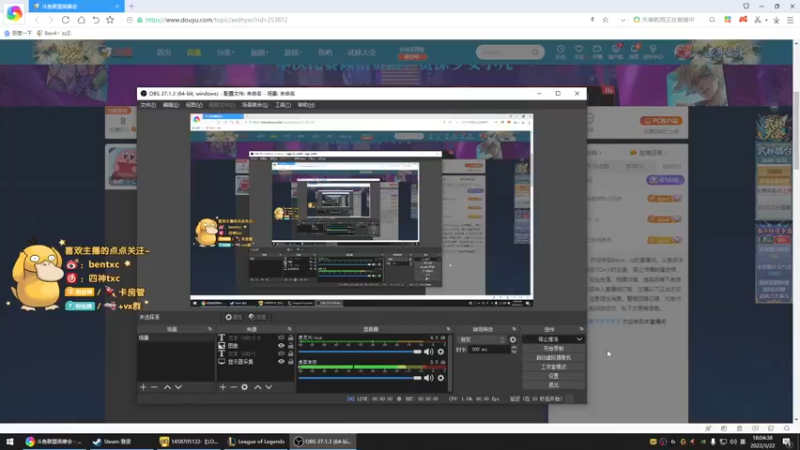This screenshot has height=450, width=800.
Task: Move source up in sources list
Action: point(258,387)
